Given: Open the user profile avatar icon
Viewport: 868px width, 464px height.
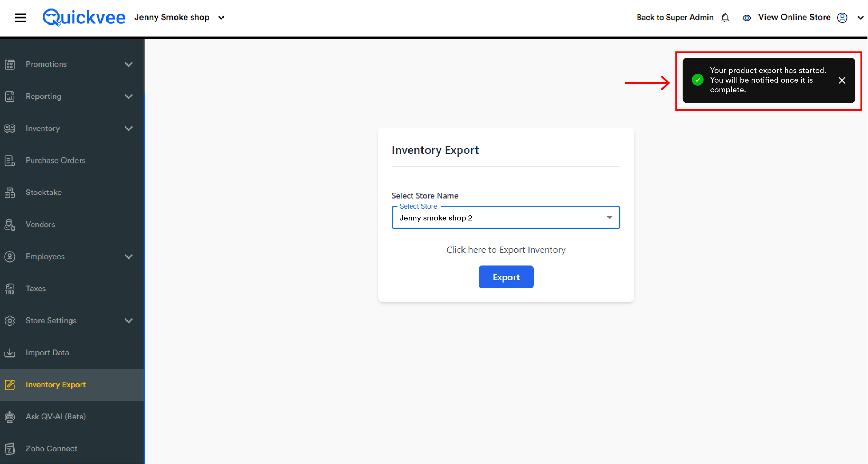Looking at the screenshot, I should point(842,18).
